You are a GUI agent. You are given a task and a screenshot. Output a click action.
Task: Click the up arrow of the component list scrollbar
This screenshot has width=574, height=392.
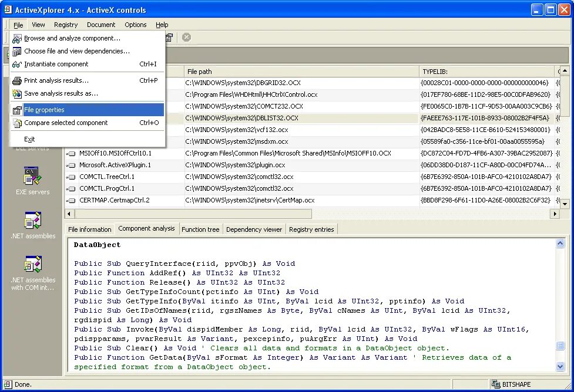click(565, 70)
